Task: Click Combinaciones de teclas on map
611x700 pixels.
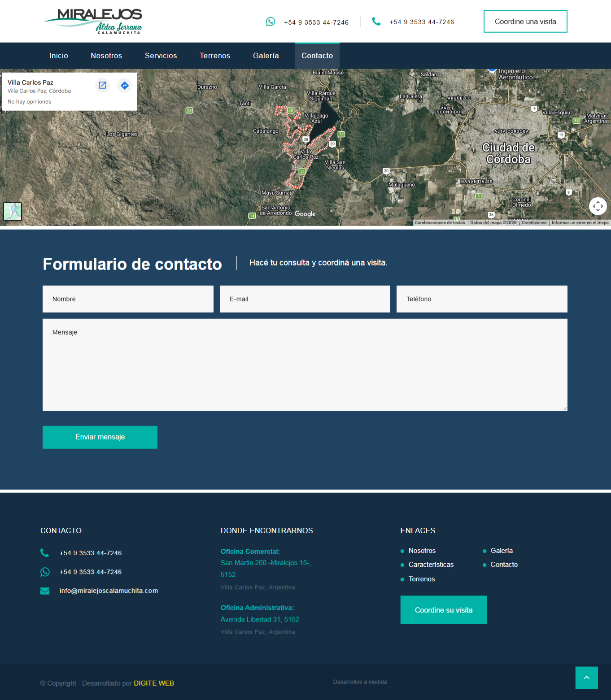Action: point(440,223)
